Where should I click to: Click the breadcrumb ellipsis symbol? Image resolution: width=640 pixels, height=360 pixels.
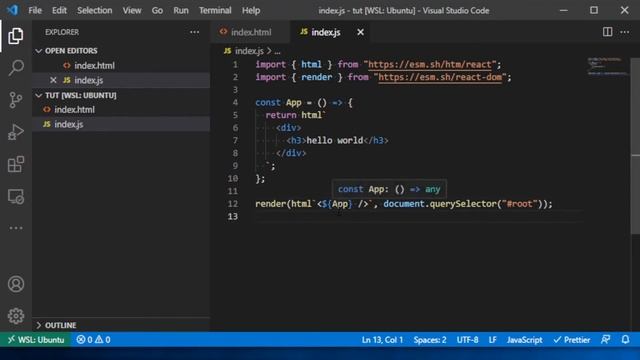pyautogui.click(x=278, y=51)
